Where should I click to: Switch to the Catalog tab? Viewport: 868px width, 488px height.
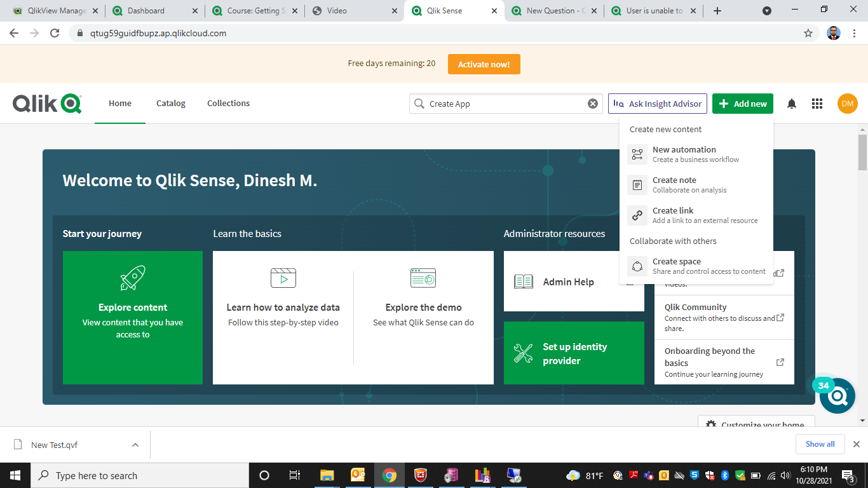click(171, 104)
